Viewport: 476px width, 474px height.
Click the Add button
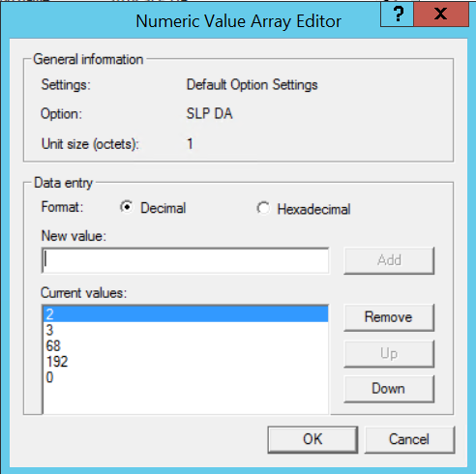(389, 260)
